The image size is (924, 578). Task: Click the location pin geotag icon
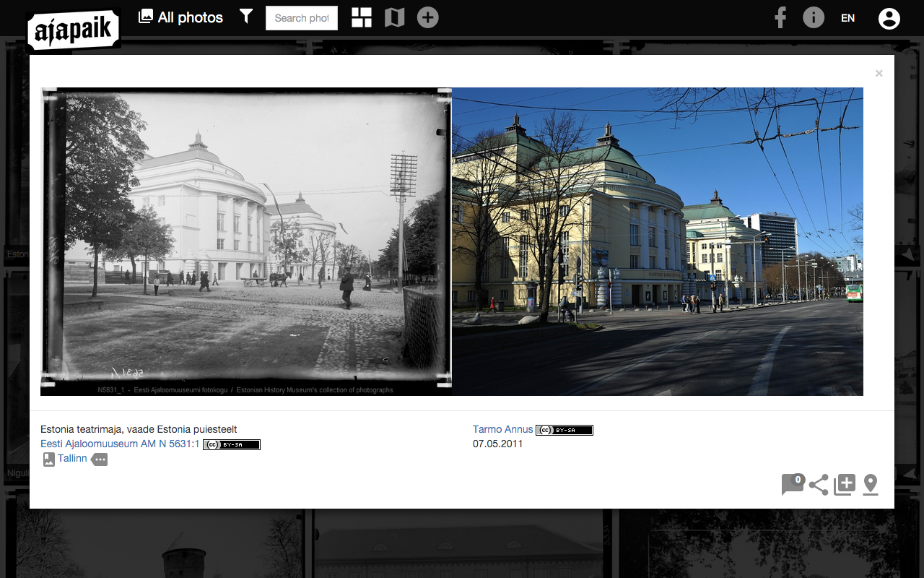(x=871, y=485)
